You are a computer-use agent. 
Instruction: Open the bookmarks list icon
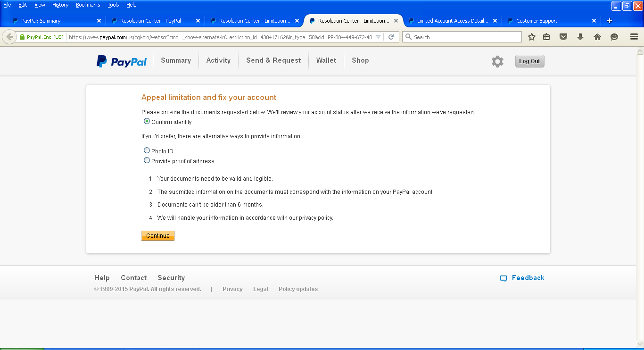point(546,37)
